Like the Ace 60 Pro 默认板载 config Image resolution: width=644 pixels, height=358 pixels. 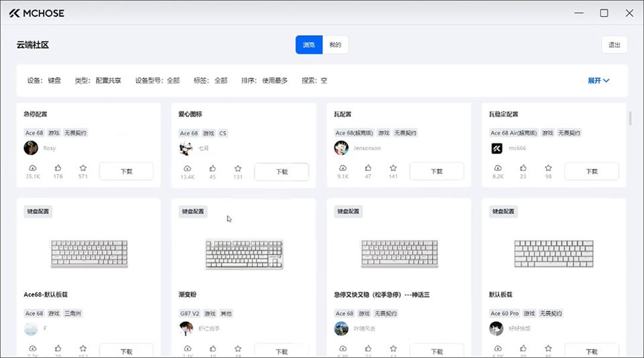click(523, 349)
